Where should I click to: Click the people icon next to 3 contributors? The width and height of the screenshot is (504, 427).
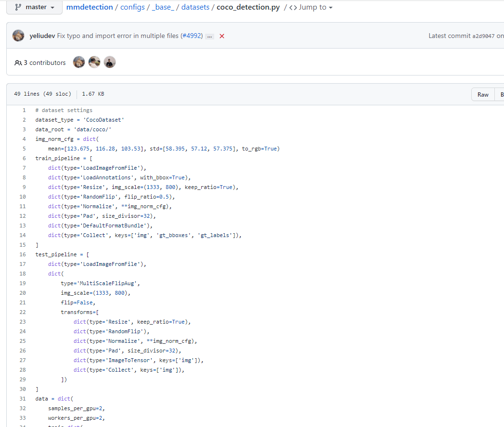pos(18,62)
